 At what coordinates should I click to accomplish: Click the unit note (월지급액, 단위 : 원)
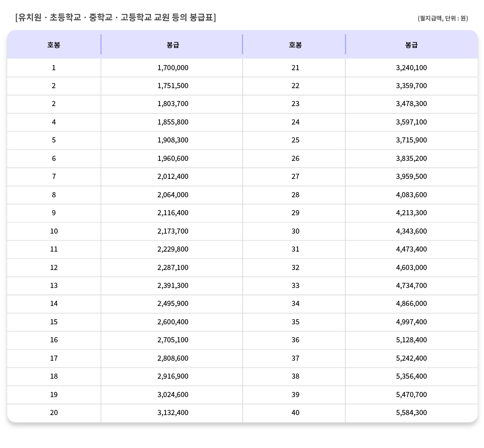[x=443, y=18]
